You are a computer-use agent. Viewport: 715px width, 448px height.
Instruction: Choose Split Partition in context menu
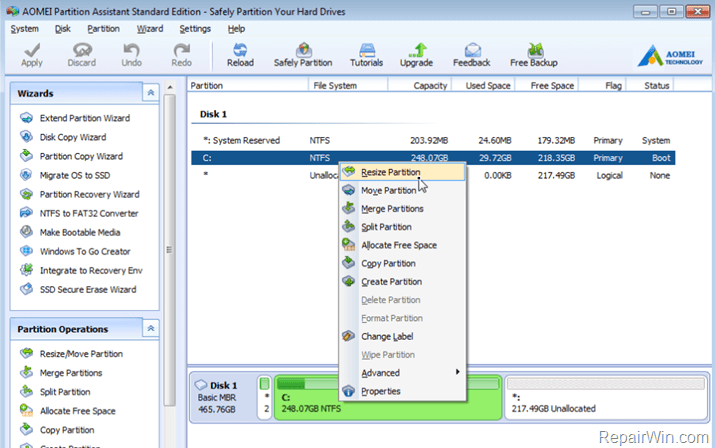(403, 227)
